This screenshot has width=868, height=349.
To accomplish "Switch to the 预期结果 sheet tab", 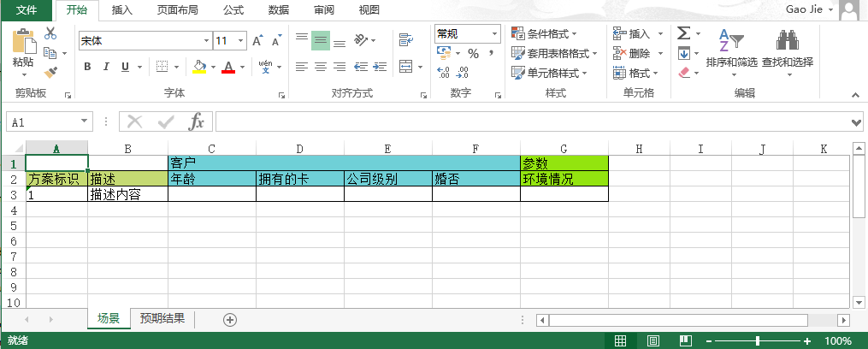I will tap(162, 318).
